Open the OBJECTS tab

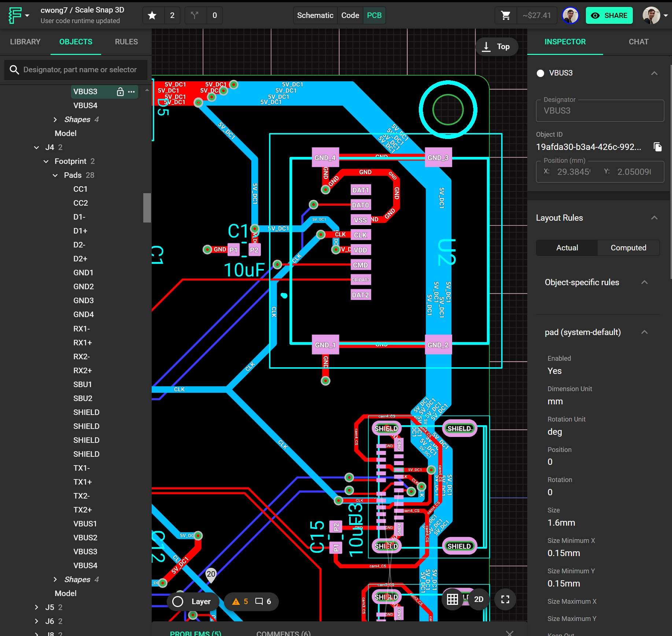(x=76, y=42)
